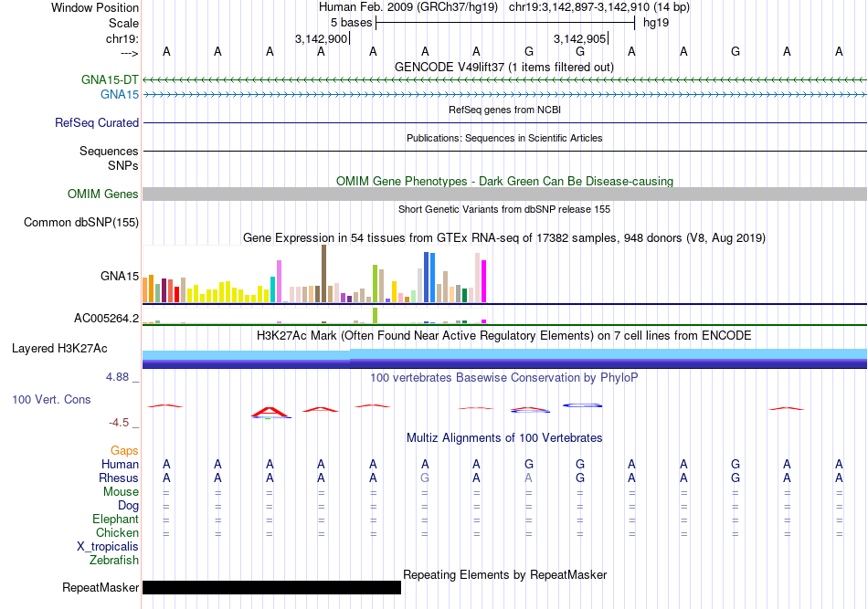The image size is (868, 609).
Task: Click the Common dbSNP(155) label
Action: point(81,223)
